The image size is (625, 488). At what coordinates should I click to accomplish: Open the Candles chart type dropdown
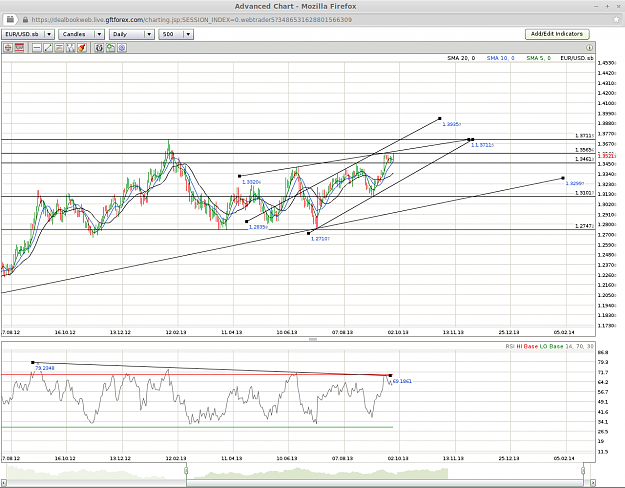tap(81, 34)
